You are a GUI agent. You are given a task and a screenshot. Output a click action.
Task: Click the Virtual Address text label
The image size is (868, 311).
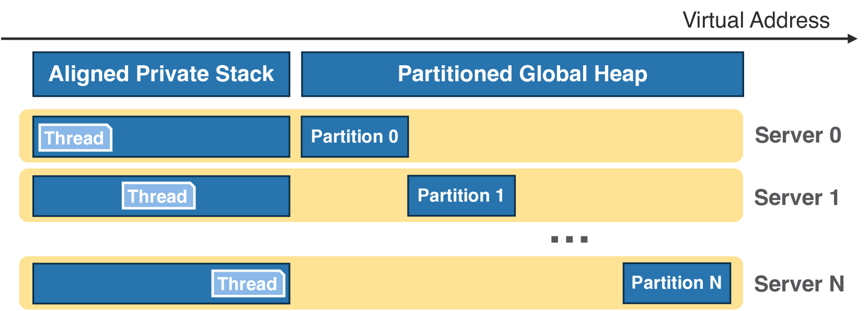click(x=756, y=20)
